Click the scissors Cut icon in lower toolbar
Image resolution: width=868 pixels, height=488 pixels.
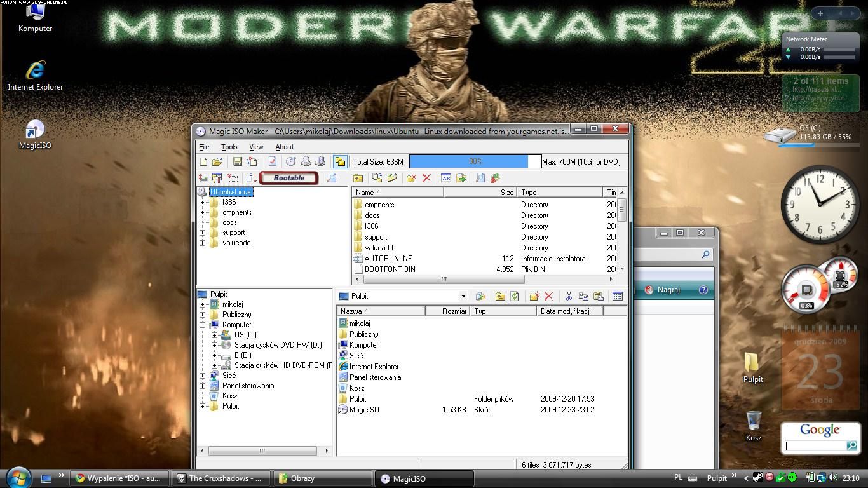pos(569,296)
